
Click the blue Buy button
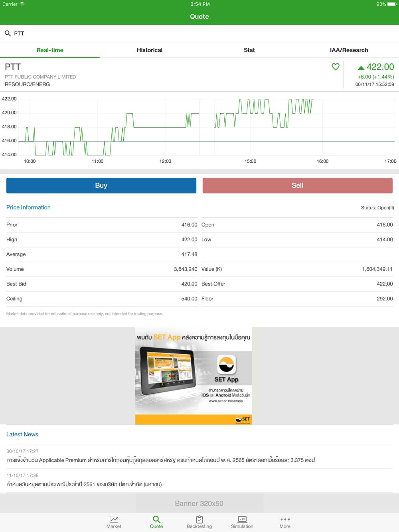point(101,185)
